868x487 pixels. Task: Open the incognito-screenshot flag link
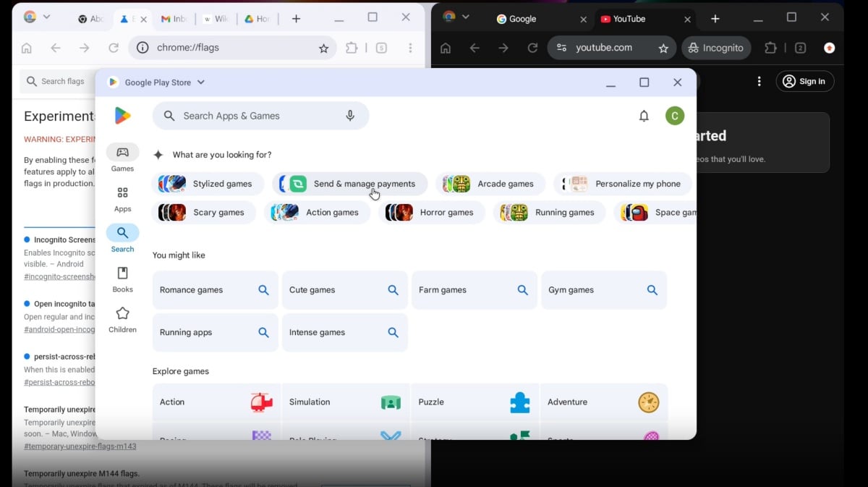pyautogui.click(x=58, y=276)
